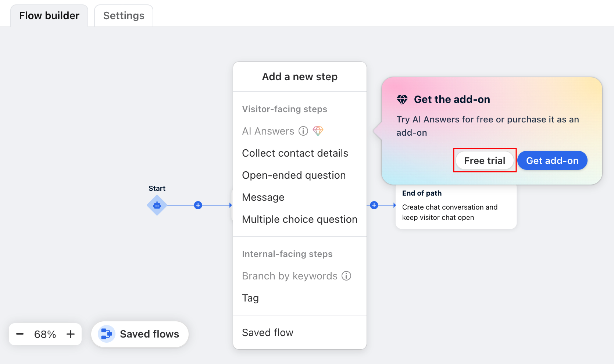
Task: Click the Start robot node icon
Action: pyautogui.click(x=157, y=205)
